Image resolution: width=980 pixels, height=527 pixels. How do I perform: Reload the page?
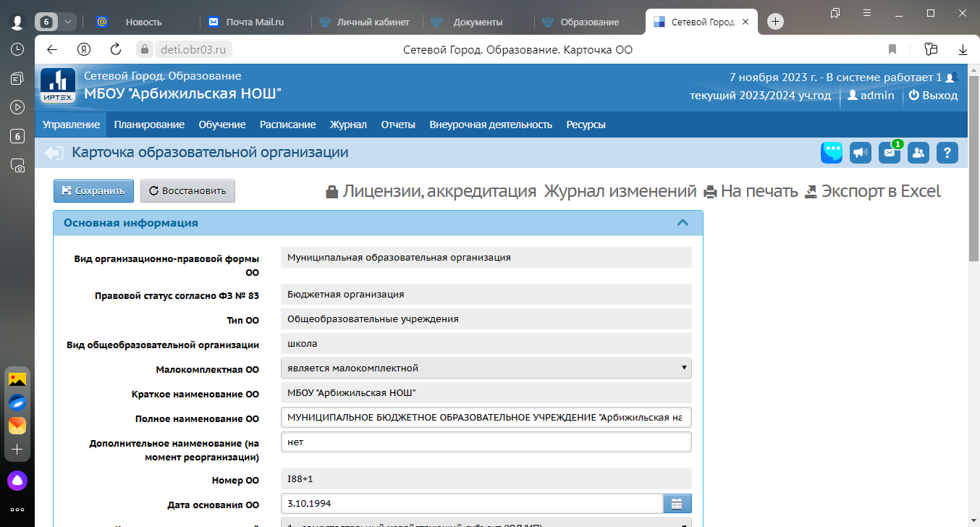(x=115, y=49)
